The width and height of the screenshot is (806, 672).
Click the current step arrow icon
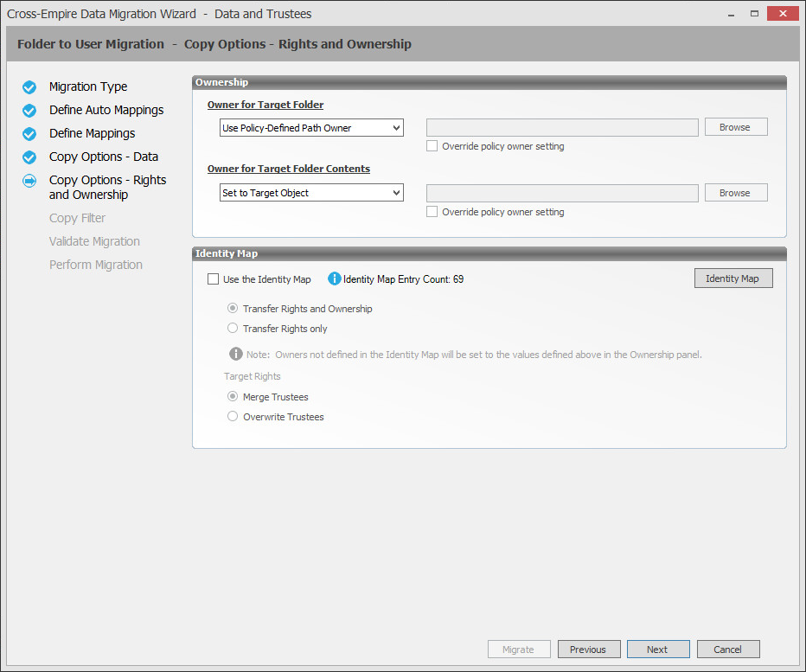[29, 181]
